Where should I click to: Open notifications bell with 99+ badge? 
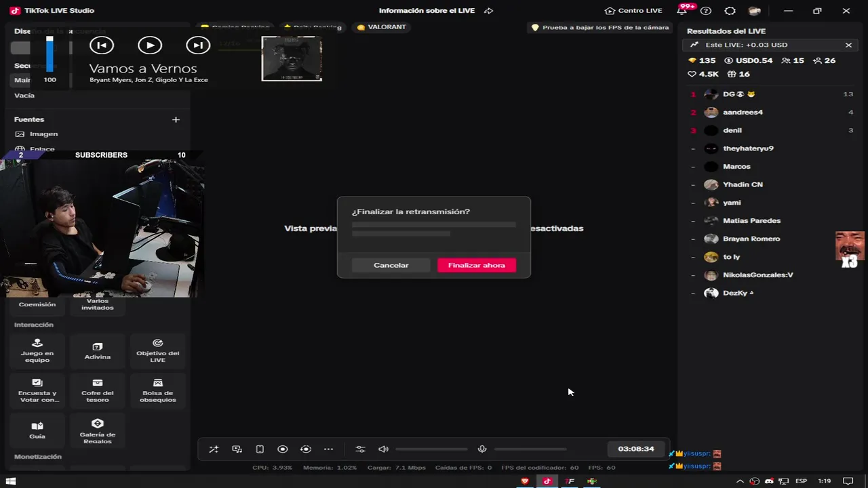coord(682,11)
